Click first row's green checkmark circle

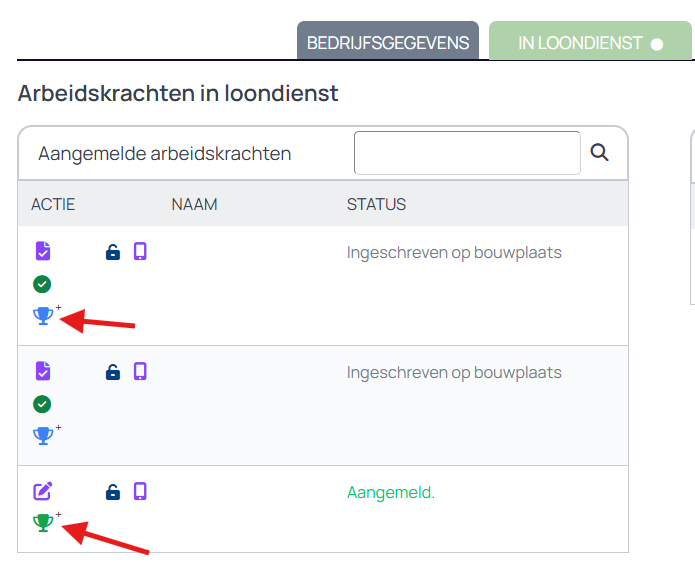pyautogui.click(x=42, y=284)
